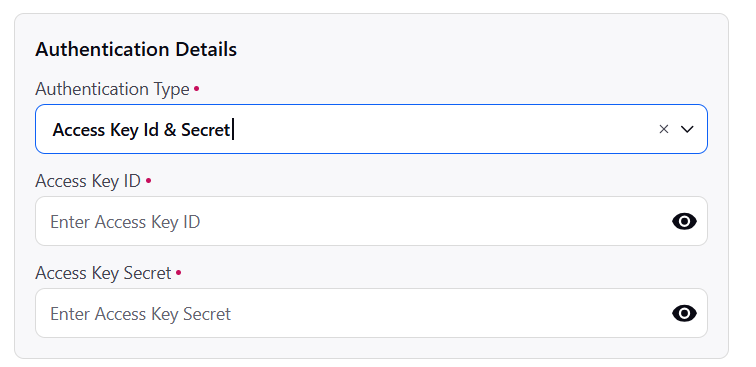This screenshot has width=756, height=367.
Task: Toggle visibility eye in Access Key ID box
Action: click(684, 221)
